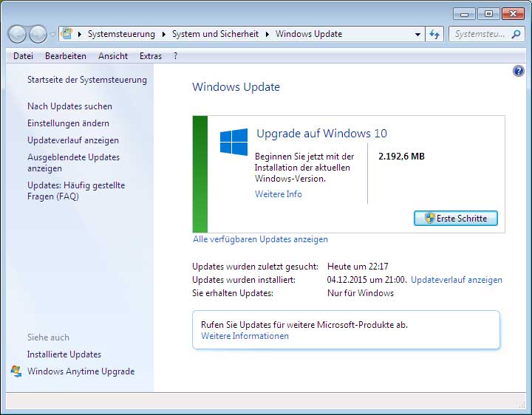The width and height of the screenshot is (532, 415).
Task: Minimize the Windows Update window
Action: click(x=464, y=14)
